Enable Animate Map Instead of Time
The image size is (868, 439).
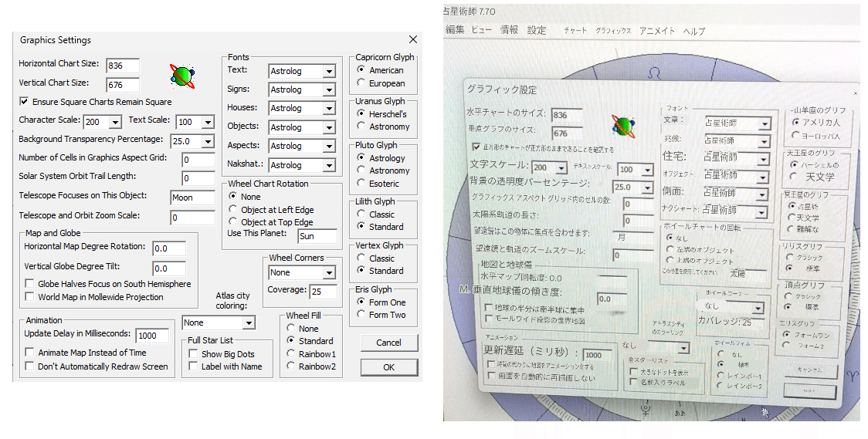(29, 352)
